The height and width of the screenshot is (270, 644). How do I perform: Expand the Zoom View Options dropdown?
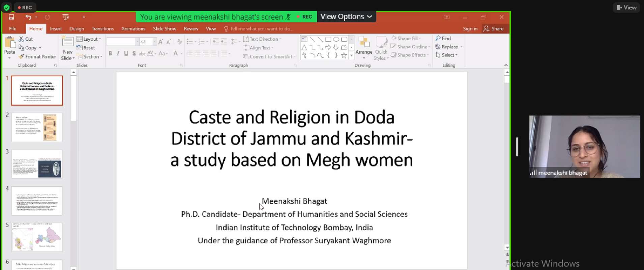tap(346, 17)
